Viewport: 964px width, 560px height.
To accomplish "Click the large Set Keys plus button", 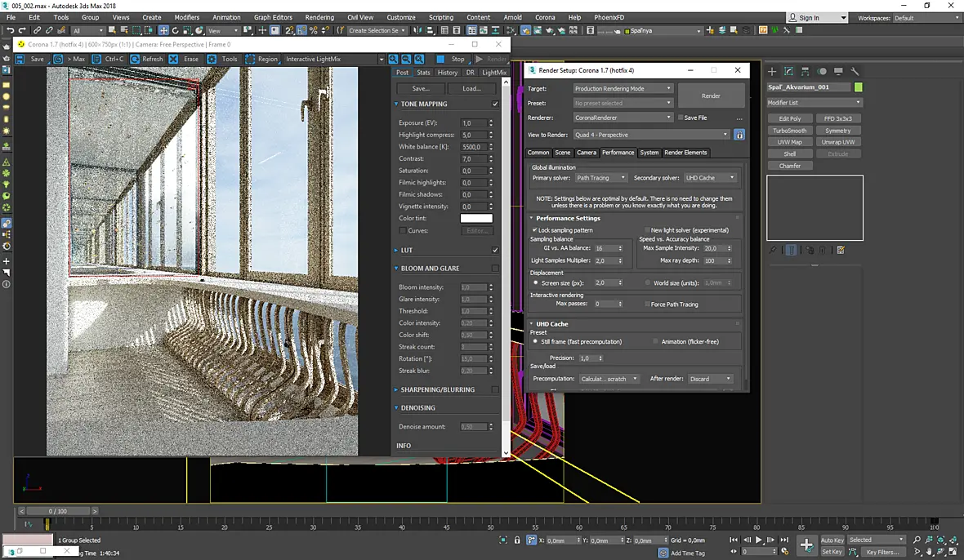I will (x=806, y=544).
